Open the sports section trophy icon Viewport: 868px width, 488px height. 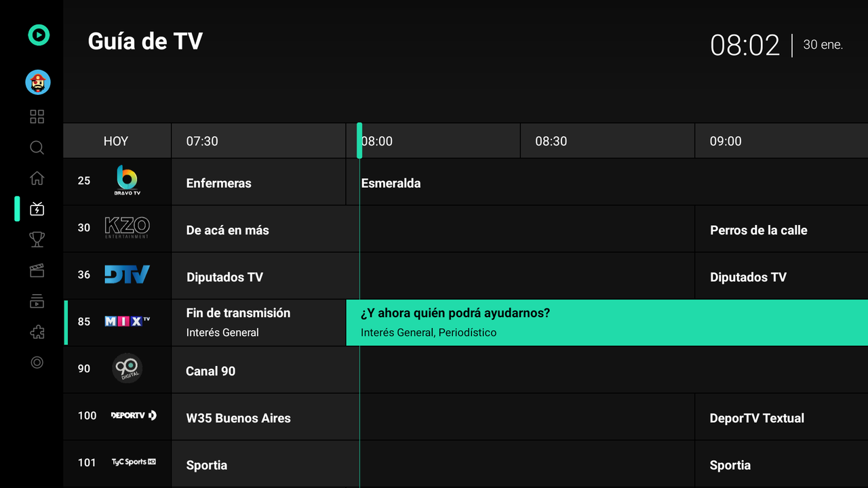pyautogui.click(x=37, y=239)
